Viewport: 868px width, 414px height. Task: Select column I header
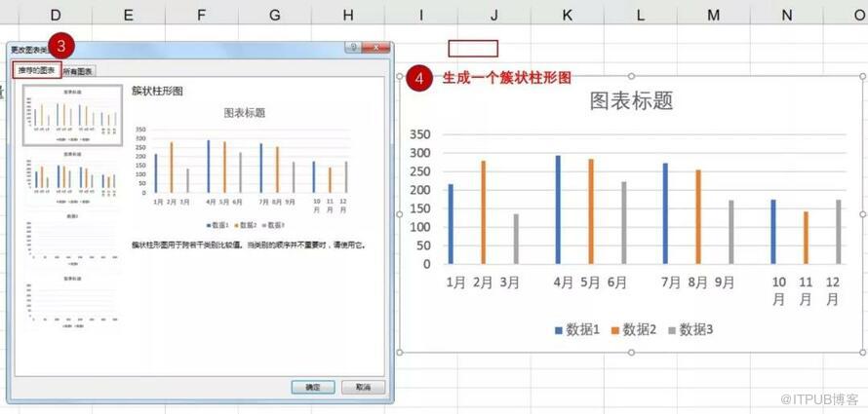(420, 16)
